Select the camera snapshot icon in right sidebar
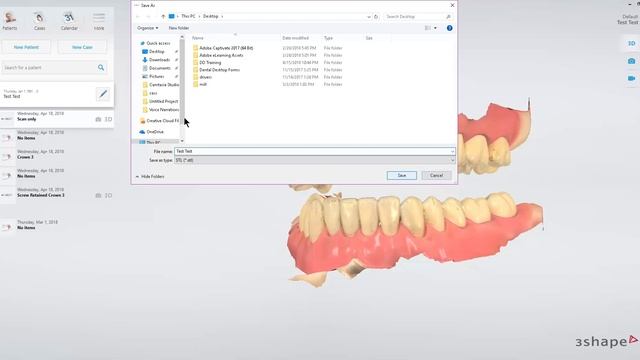 (x=631, y=61)
